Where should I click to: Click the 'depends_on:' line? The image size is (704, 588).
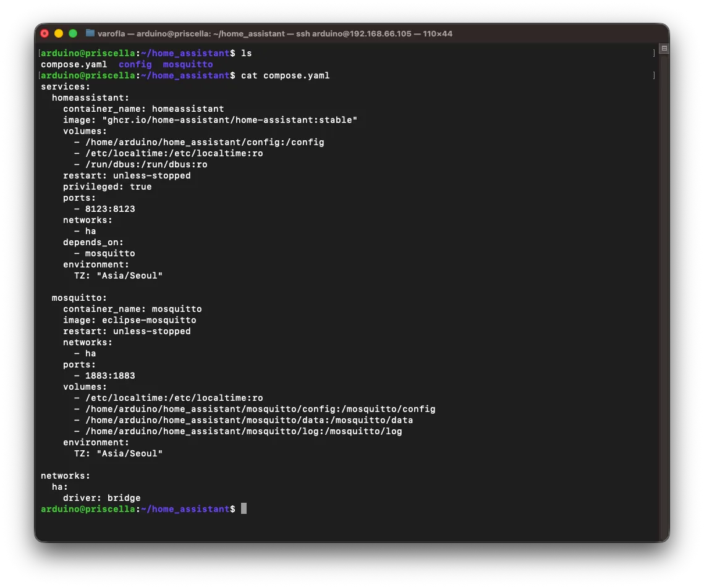point(93,242)
